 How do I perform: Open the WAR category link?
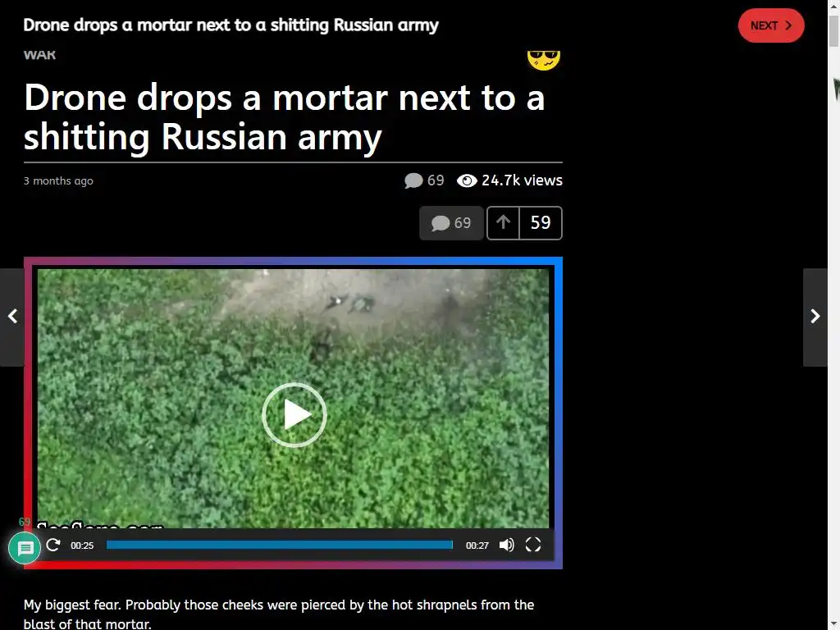click(x=39, y=55)
